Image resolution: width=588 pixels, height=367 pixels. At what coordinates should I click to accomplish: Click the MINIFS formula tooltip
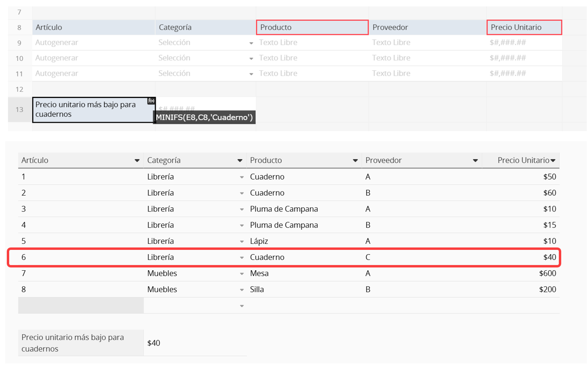(204, 117)
